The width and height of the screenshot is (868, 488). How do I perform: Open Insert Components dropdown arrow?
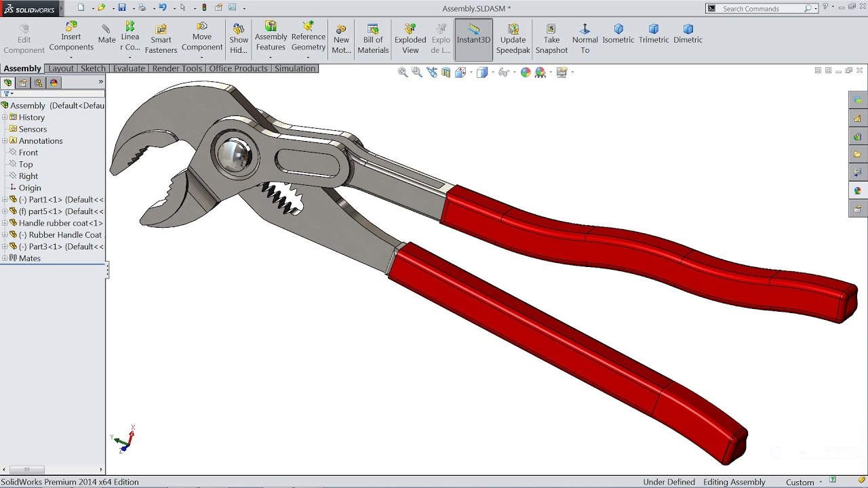tap(71, 58)
